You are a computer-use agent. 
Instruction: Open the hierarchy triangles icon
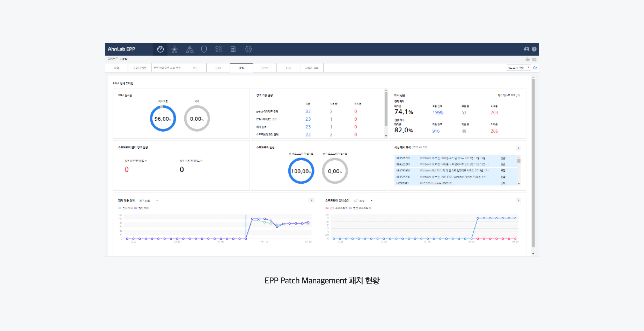[189, 49]
